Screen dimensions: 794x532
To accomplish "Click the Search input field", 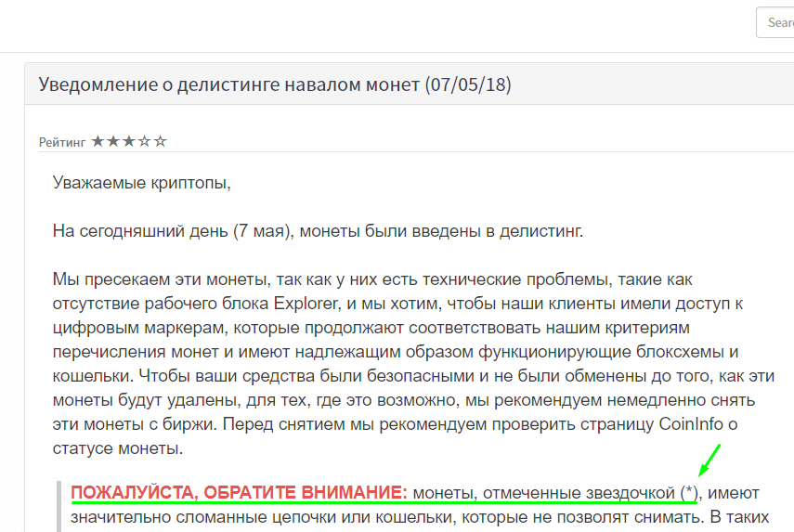I will (776, 22).
